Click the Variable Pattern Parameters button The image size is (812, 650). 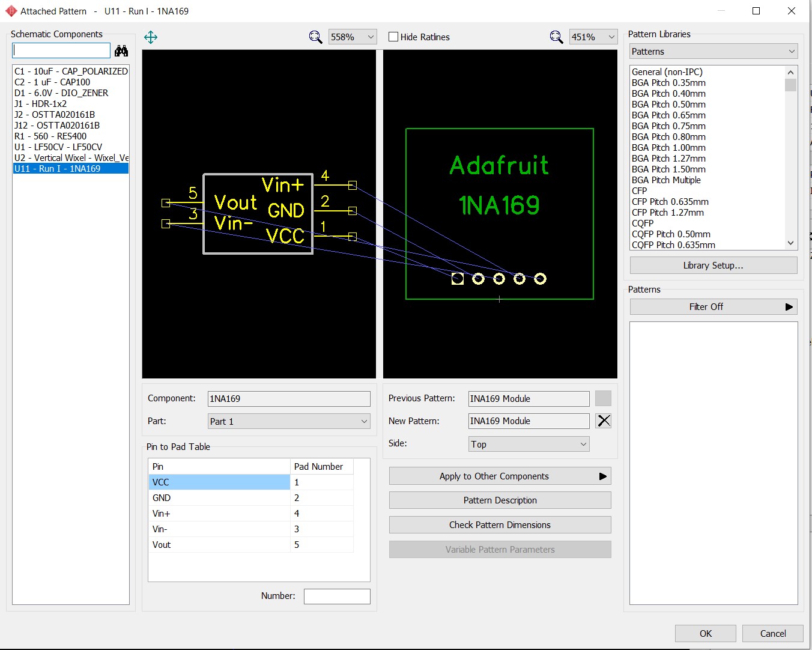tap(500, 550)
